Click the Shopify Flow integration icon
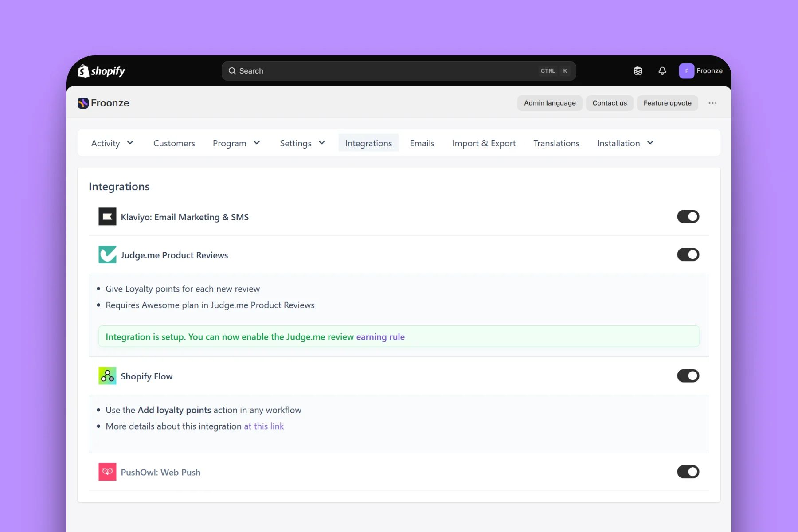 coord(107,376)
